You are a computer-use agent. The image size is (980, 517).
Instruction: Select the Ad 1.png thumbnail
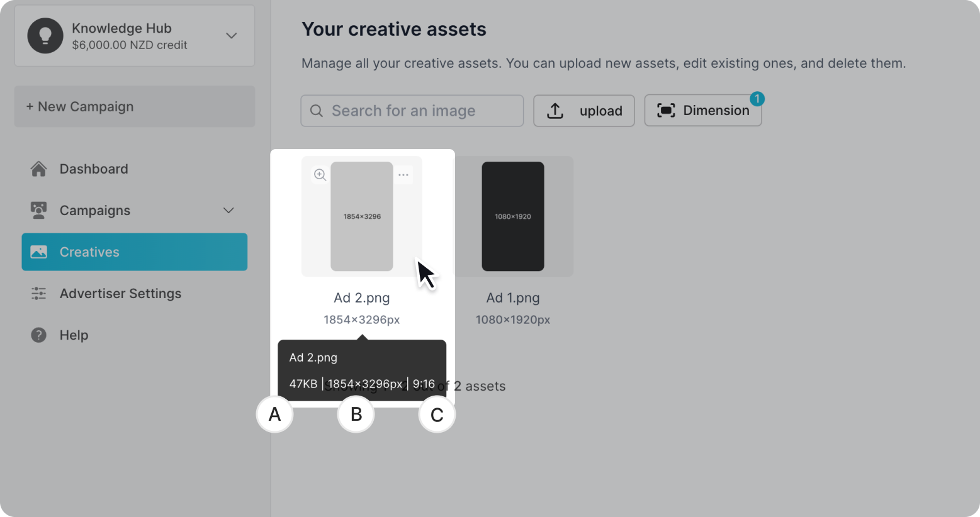(x=513, y=216)
